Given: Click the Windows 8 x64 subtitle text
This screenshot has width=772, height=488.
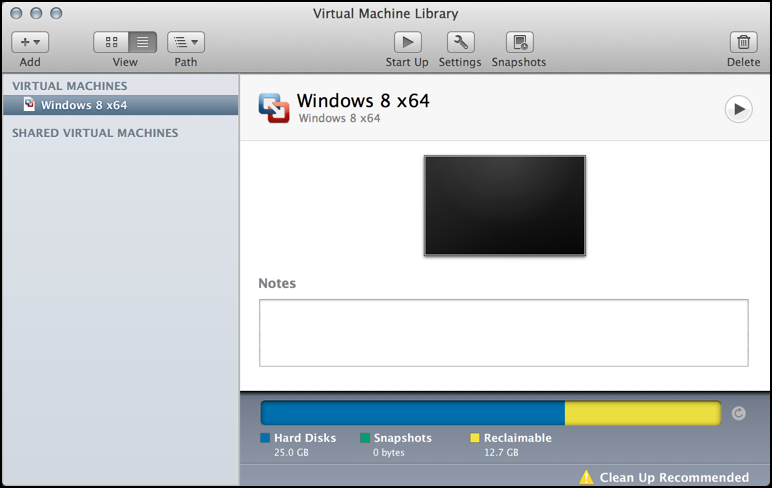Looking at the screenshot, I should [x=339, y=118].
